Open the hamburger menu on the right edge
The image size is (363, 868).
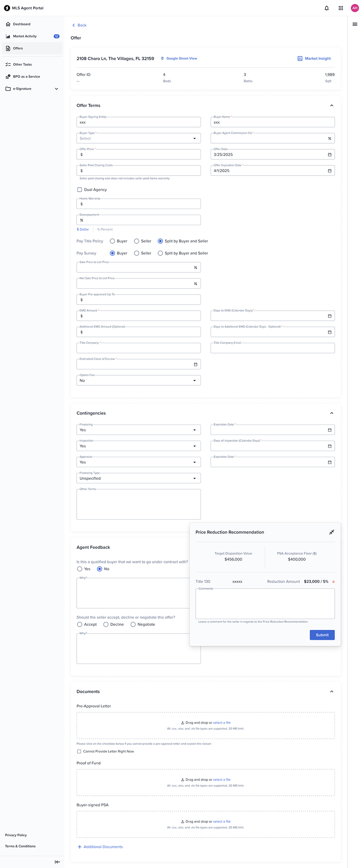point(355,24)
